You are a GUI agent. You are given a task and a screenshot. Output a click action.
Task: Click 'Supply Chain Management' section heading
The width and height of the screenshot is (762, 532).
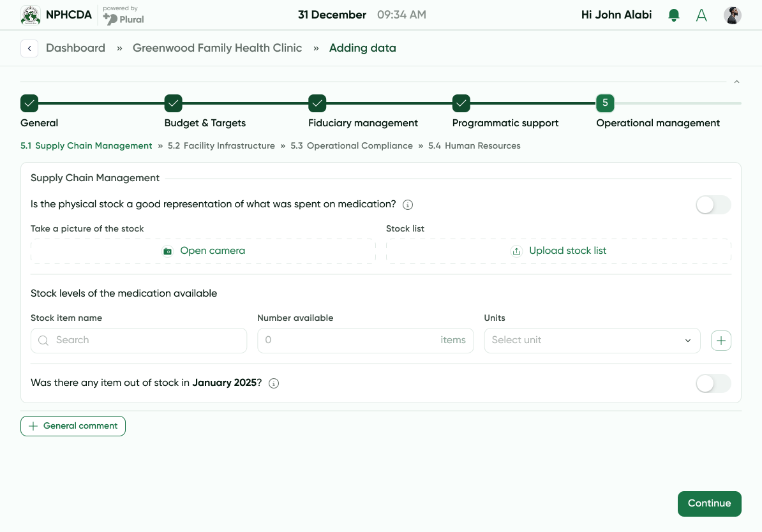point(94,179)
